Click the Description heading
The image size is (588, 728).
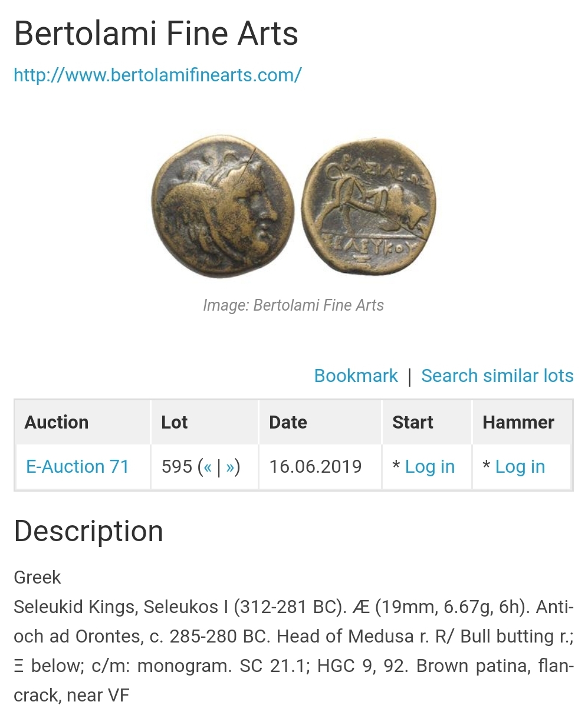(x=88, y=531)
